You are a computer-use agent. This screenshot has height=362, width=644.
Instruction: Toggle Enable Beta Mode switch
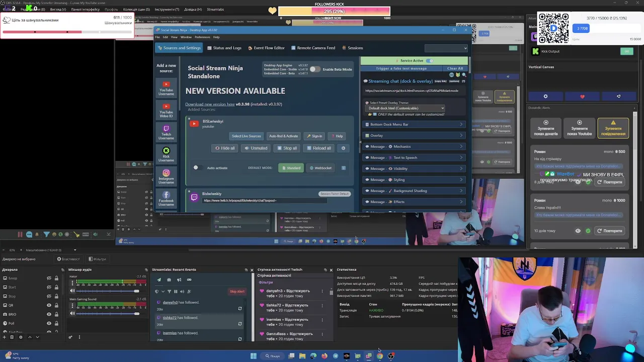click(x=314, y=69)
